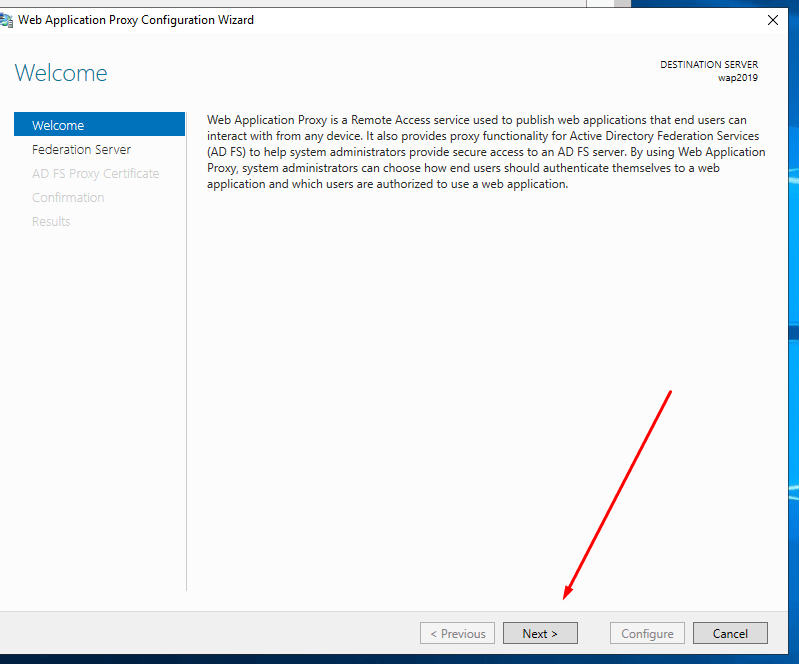
Task: Click the Web Application Proxy description paragraph
Action: click(485, 152)
